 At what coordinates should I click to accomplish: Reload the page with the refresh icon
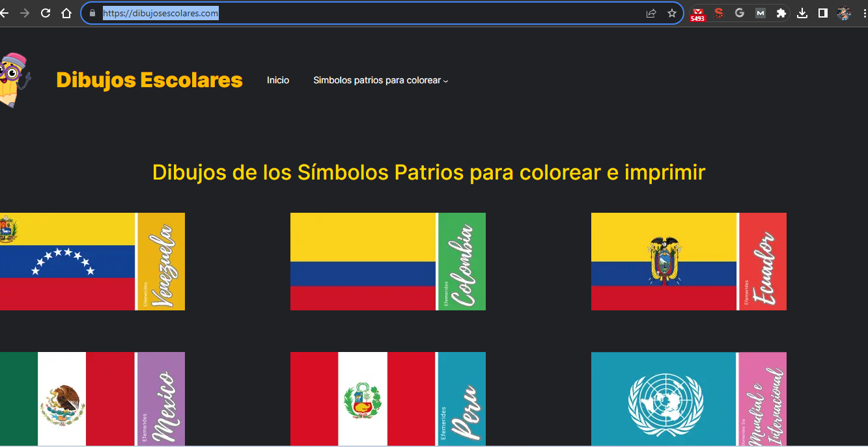46,13
